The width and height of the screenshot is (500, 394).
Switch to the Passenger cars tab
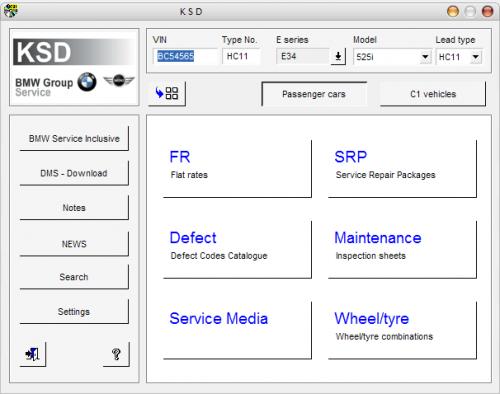pos(314,94)
